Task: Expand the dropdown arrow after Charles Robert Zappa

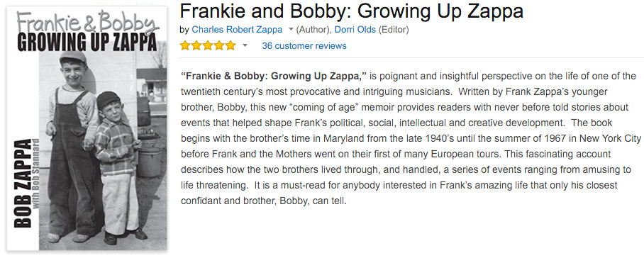Action: [291, 30]
